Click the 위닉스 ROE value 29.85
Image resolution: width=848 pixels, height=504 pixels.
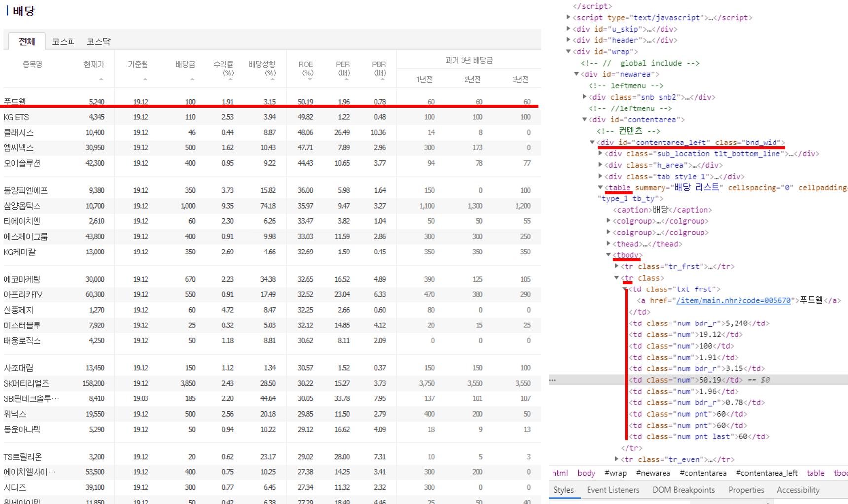pyautogui.click(x=305, y=414)
